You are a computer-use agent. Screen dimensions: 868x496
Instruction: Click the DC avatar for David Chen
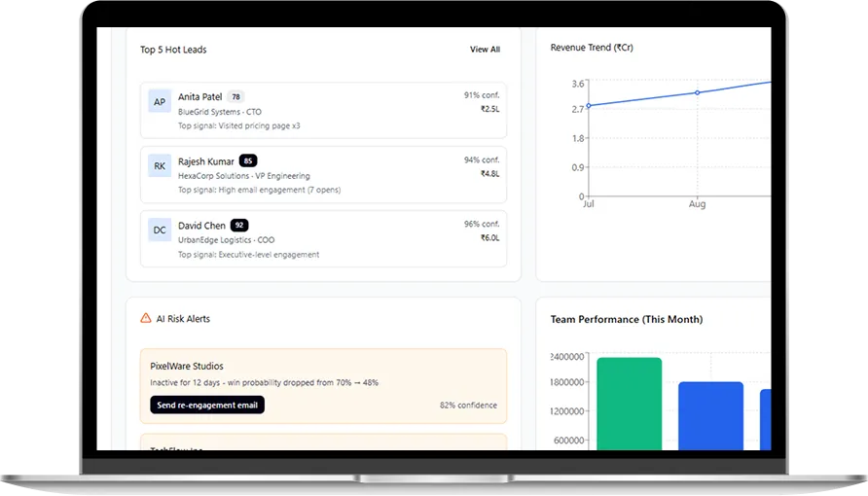tap(160, 230)
